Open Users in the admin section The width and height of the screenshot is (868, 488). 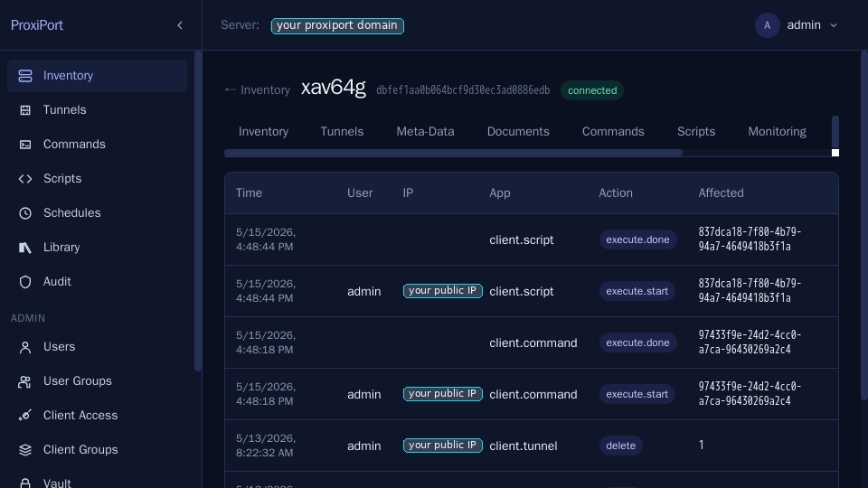coord(59,347)
